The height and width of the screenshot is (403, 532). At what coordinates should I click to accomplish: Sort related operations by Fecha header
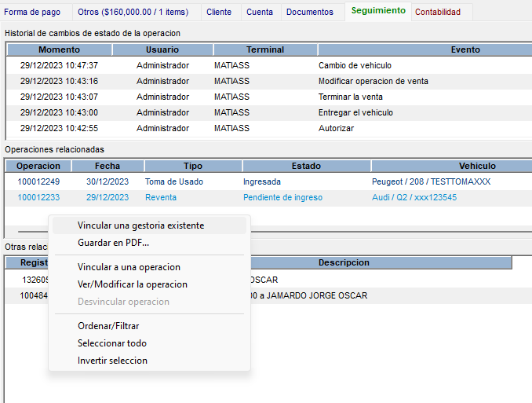pos(107,166)
